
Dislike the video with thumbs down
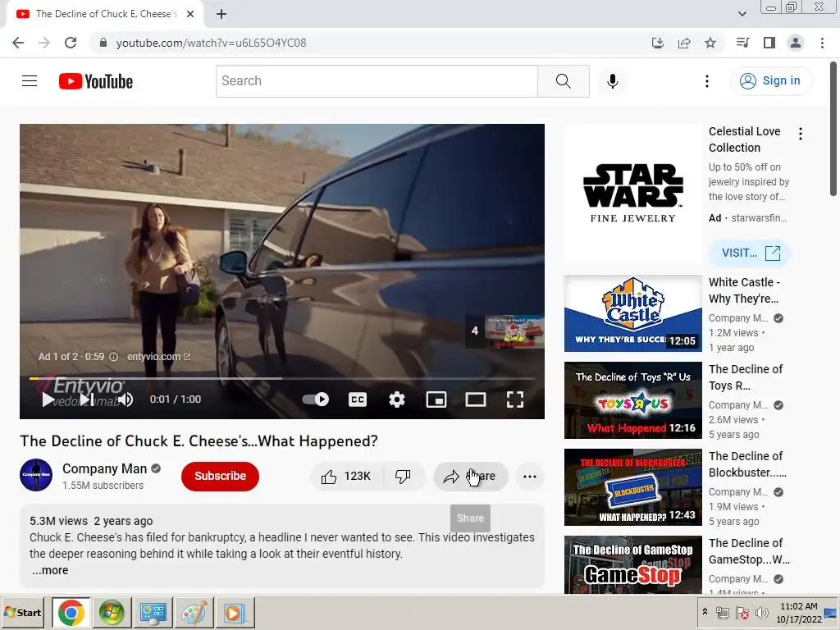pyautogui.click(x=403, y=477)
